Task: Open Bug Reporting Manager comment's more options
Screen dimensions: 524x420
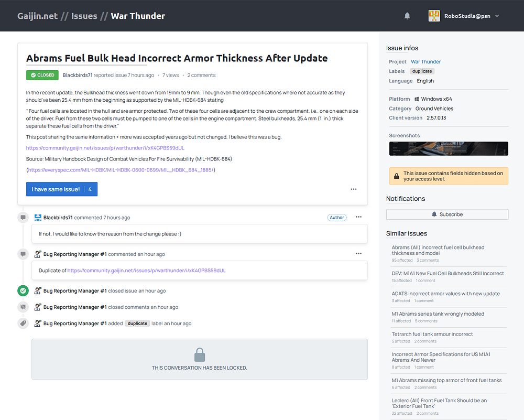Action: pyautogui.click(x=358, y=253)
